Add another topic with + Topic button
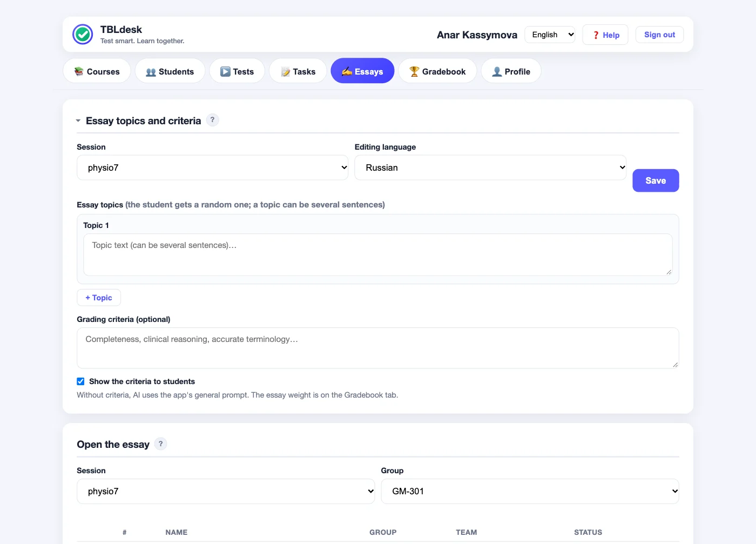The image size is (756, 544). [x=99, y=298]
